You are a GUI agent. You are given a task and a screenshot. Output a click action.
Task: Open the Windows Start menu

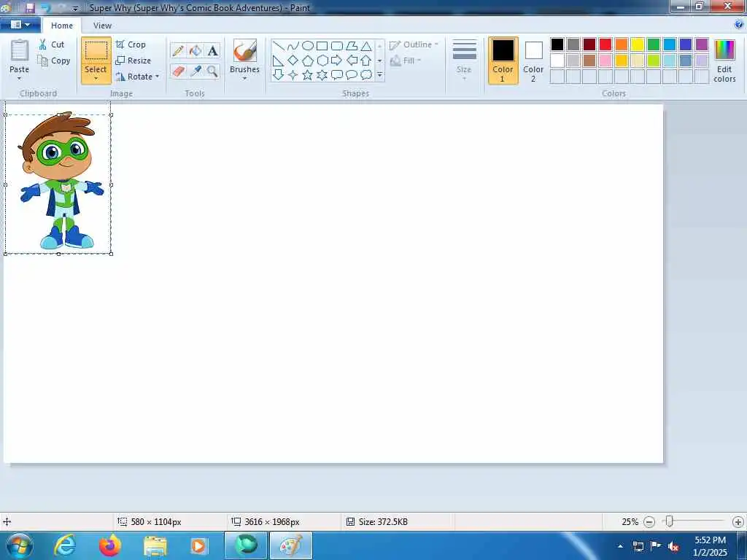(x=20, y=545)
